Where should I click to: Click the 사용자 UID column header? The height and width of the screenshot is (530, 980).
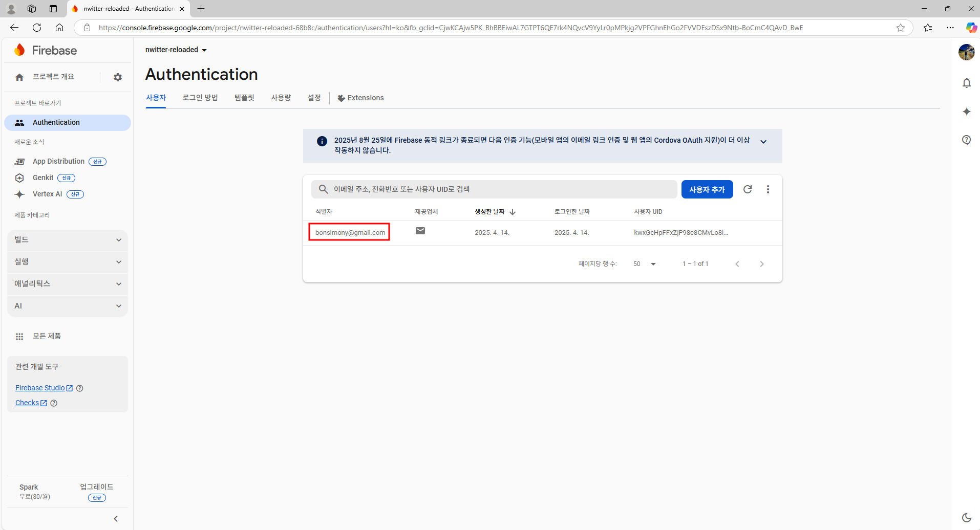648,212
